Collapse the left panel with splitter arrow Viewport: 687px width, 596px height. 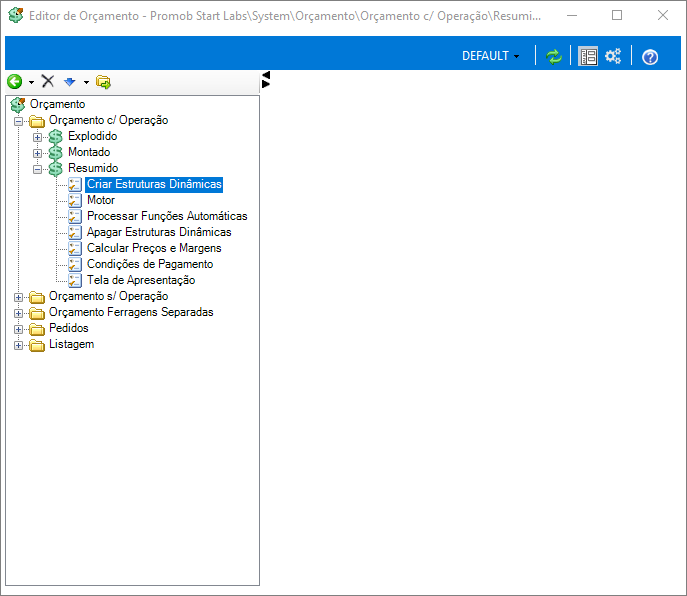[266, 75]
